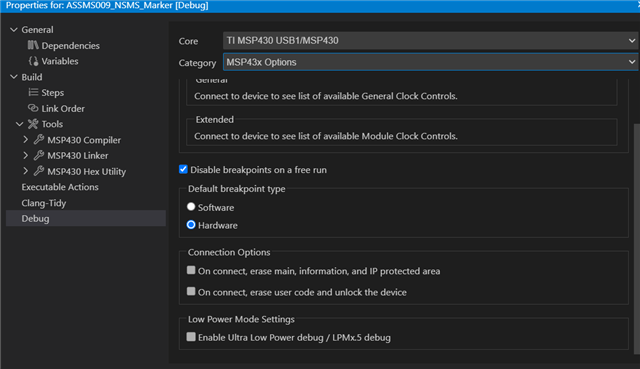Click the MSP430 Hex Utility wrench icon
640x369 pixels.
coord(39,171)
